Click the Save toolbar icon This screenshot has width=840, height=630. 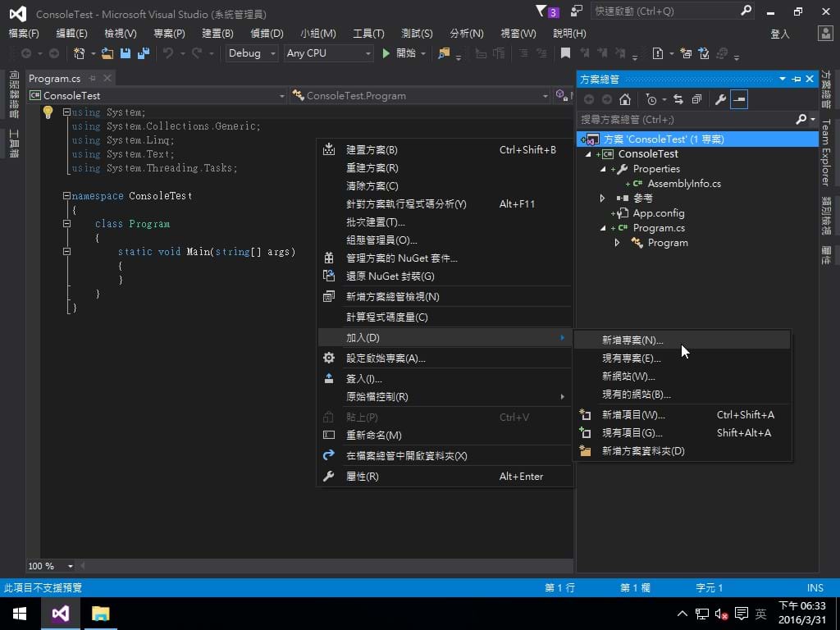pos(126,53)
